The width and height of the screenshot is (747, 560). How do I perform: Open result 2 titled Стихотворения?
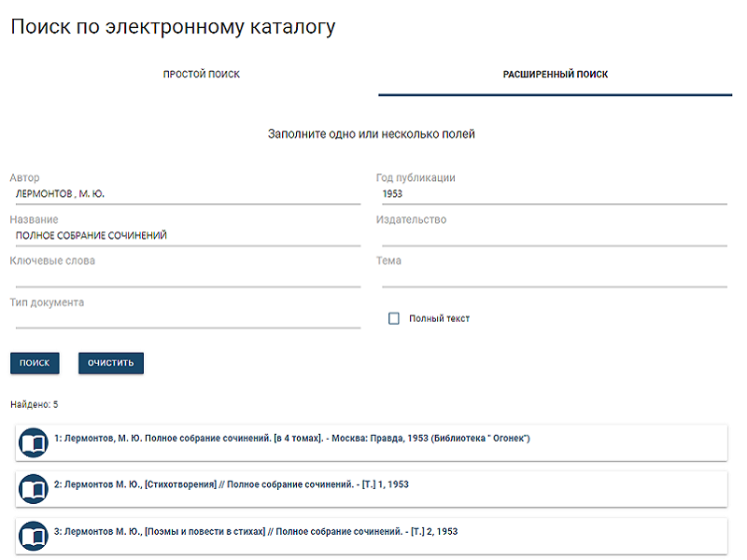(232, 484)
